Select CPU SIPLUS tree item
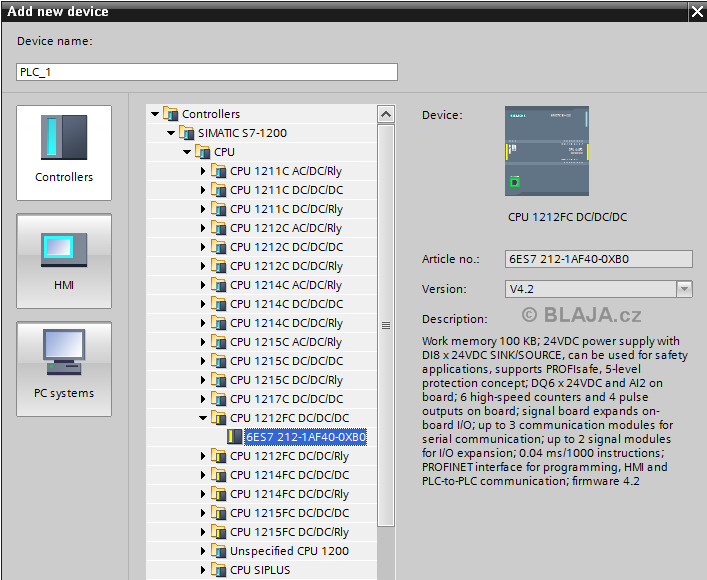 260,570
